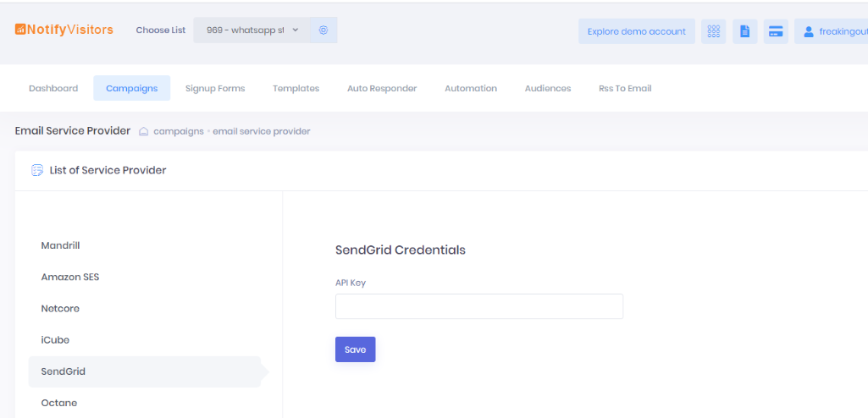This screenshot has width=868, height=418.
Task: Click the user profile icon
Action: click(809, 31)
